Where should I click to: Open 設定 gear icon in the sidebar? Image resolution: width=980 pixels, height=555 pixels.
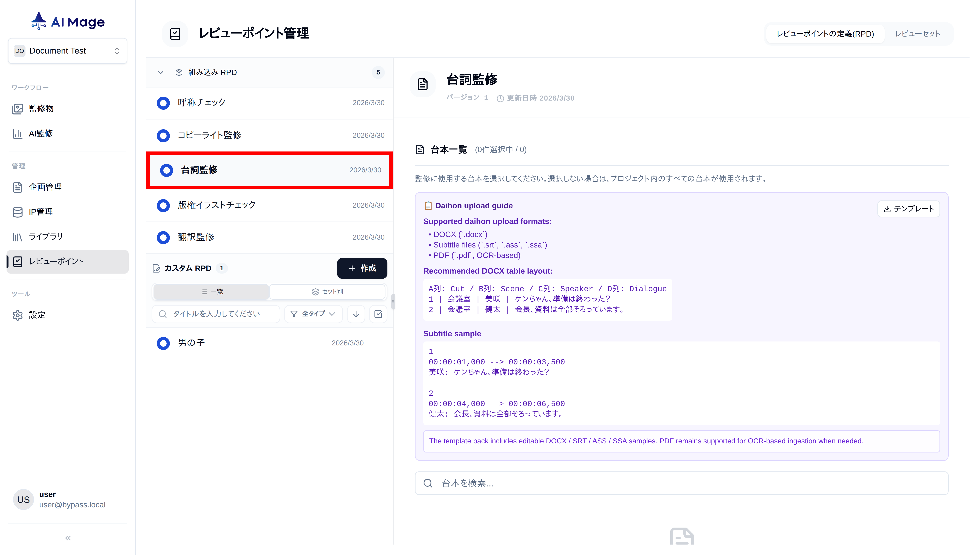tap(18, 315)
